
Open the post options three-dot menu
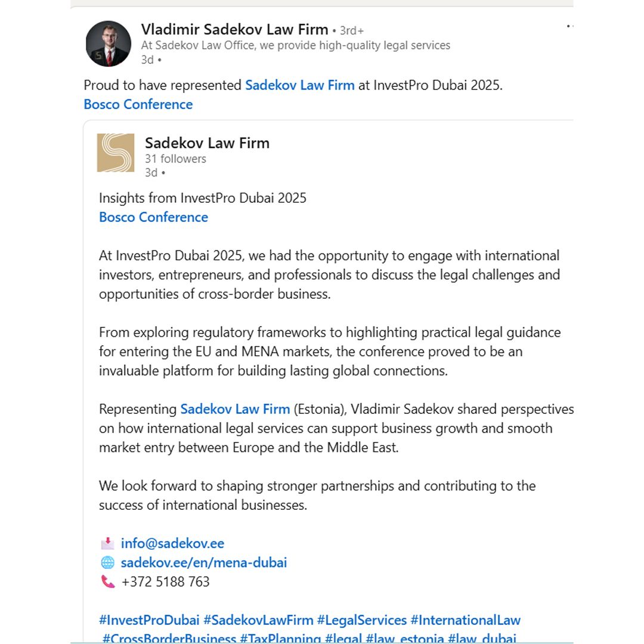coord(569,27)
